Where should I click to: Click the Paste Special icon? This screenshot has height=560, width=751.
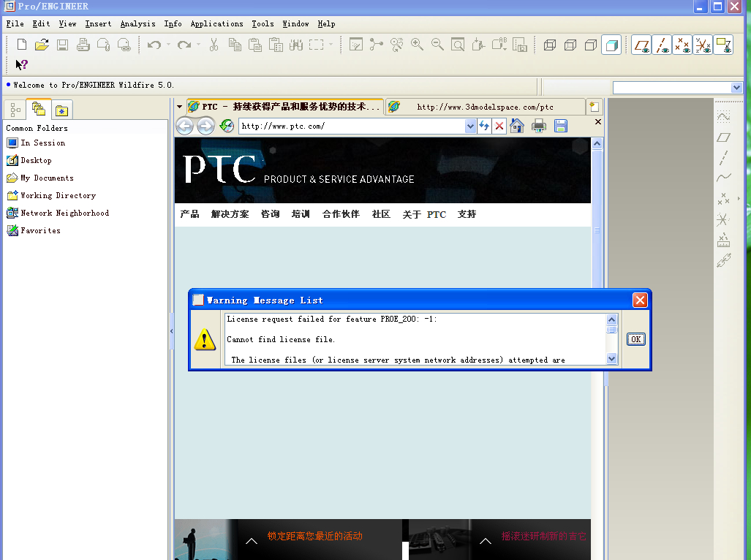tap(276, 45)
